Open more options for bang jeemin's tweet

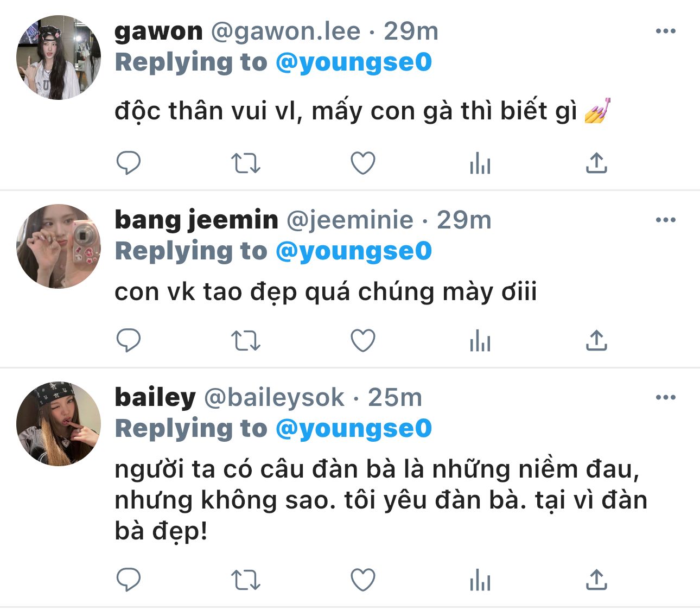click(x=665, y=220)
